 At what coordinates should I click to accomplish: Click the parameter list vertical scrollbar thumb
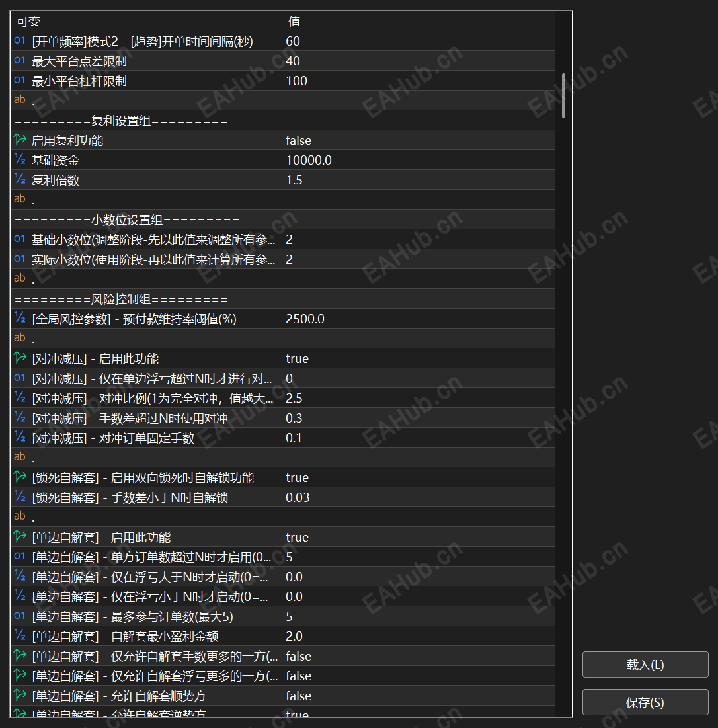click(563, 96)
